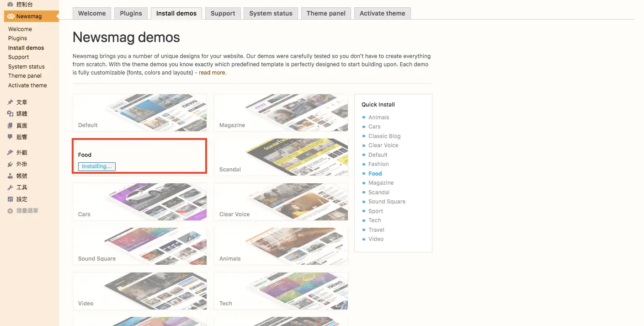Open System status in sidebar submenu

[x=27, y=67]
